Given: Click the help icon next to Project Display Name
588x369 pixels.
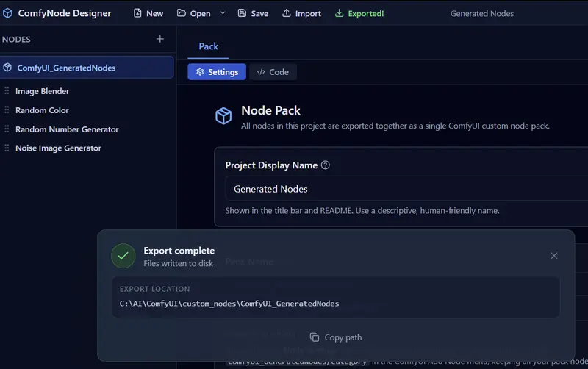Looking at the screenshot, I should click(x=326, y=165).
